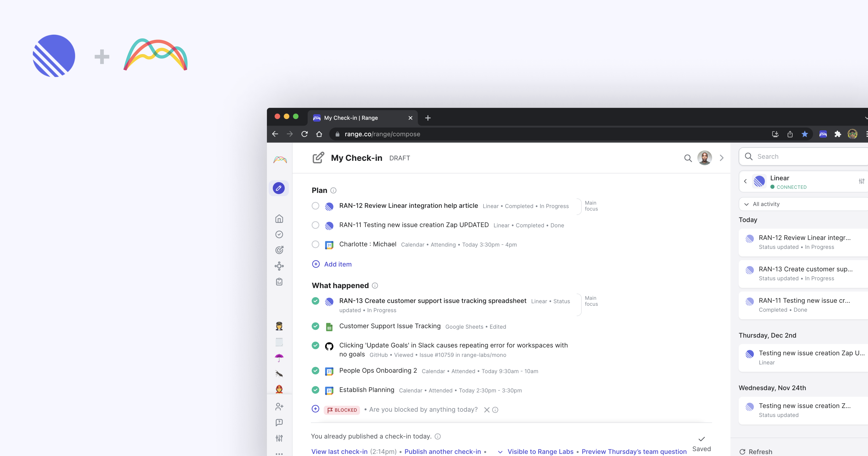This screenshot has height=456, width=868.
Task: Click the Search field in right panel
Action: coord(804,157)
